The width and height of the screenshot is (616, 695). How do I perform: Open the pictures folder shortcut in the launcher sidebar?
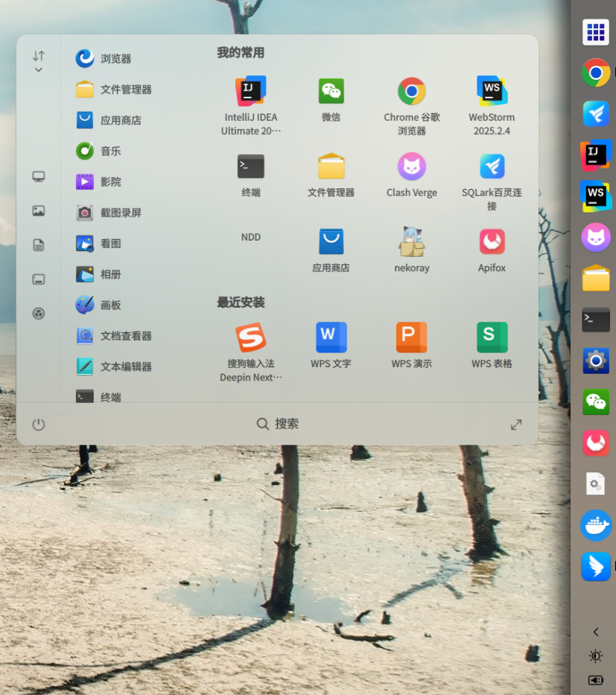(x=39, y=211)
